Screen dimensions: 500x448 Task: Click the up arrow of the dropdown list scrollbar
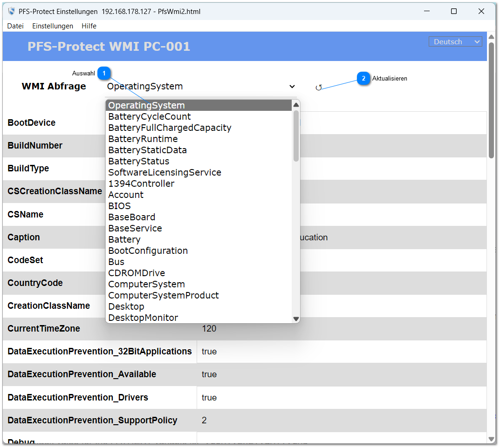[295, 105]
